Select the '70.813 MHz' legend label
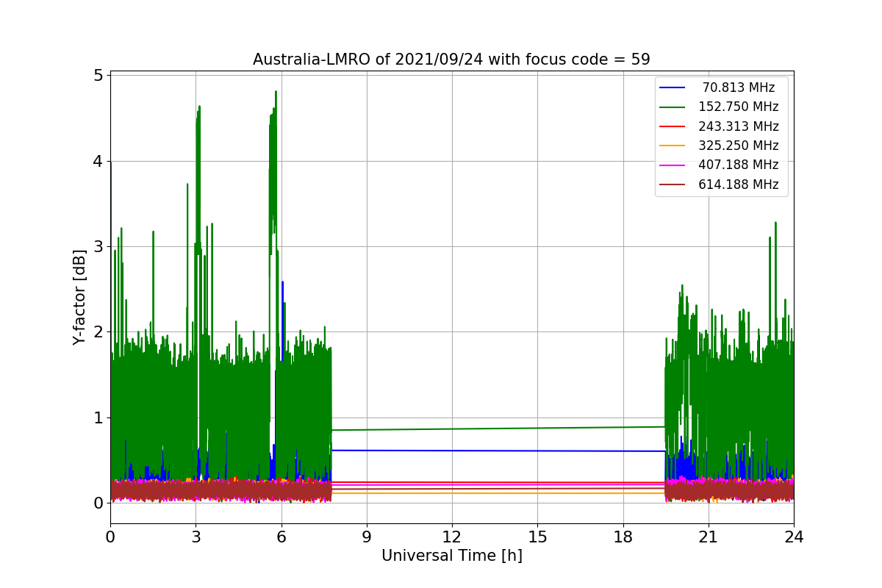The width and height of the screenshot is (882, 588). (x=739, y=87)
